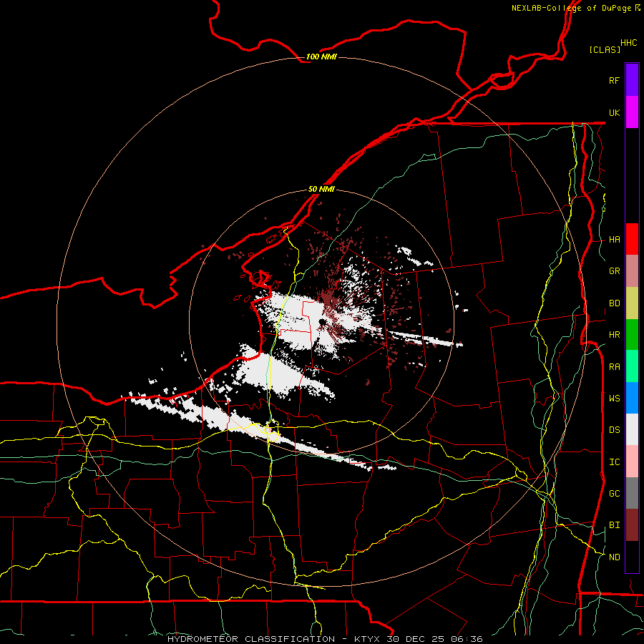644x644 pixels.
Task: Click the 06:36 timestamp
Action: (x=468, y=639)
